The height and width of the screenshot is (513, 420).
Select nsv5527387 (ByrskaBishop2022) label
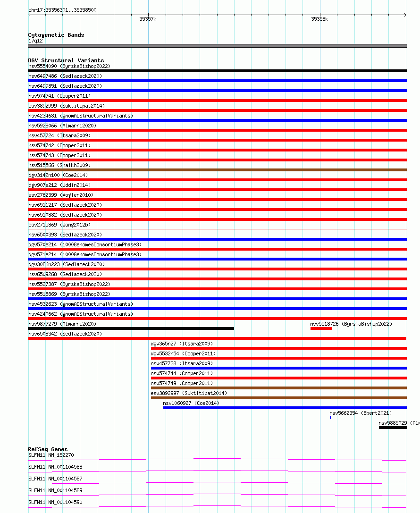coord(69,284)
